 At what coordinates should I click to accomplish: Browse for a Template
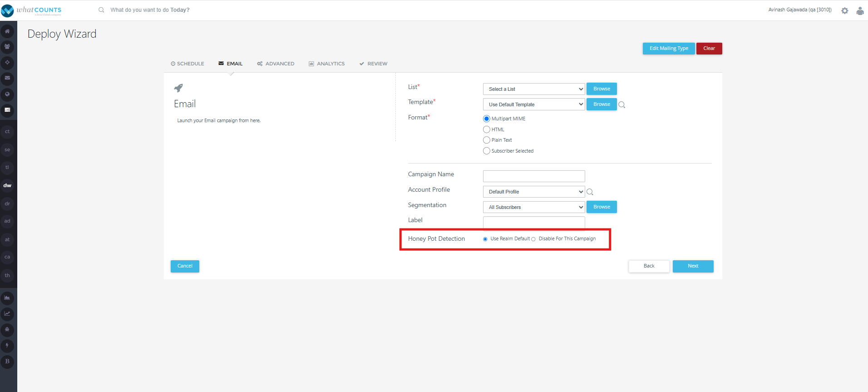602,104
